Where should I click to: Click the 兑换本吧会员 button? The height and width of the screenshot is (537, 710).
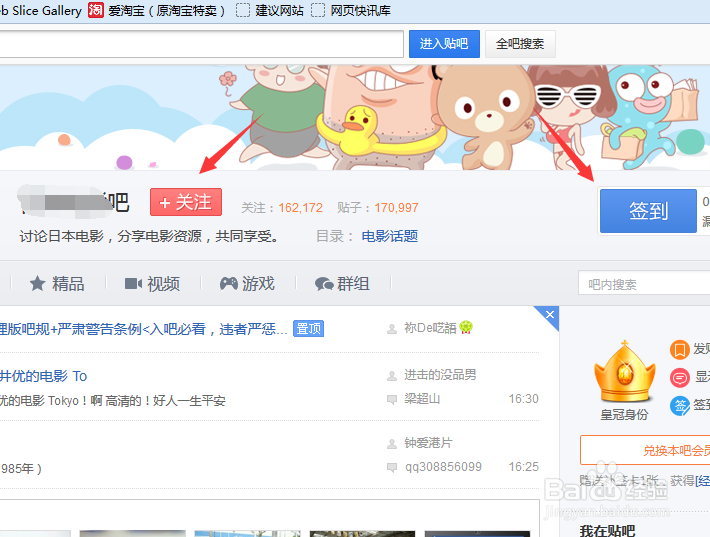click(645, 450)
